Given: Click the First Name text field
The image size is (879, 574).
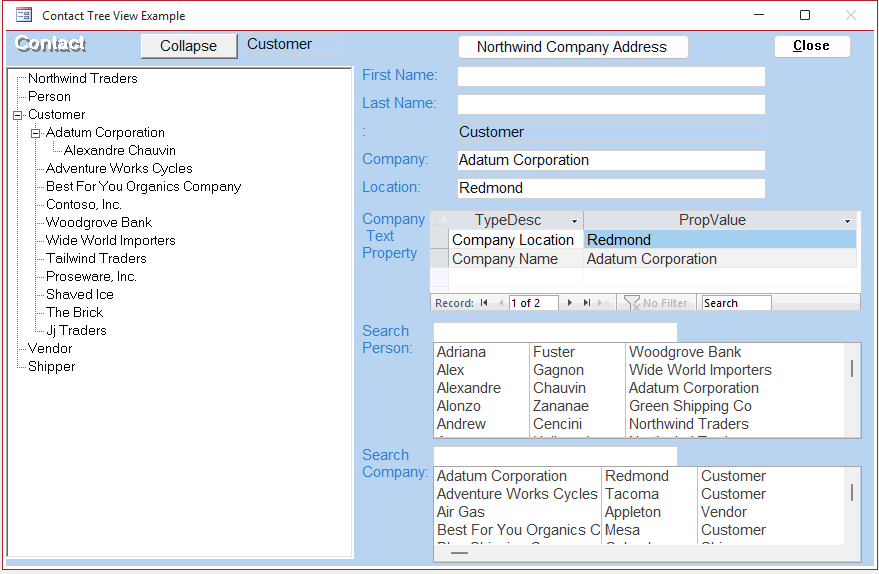Looking at the screenshot, I should click(611, 77).
